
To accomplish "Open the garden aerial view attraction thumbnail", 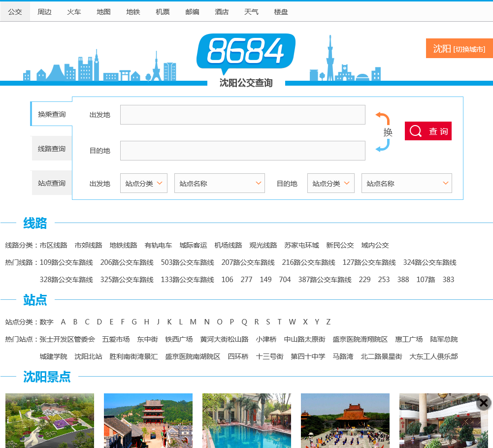I will [50, 420].
